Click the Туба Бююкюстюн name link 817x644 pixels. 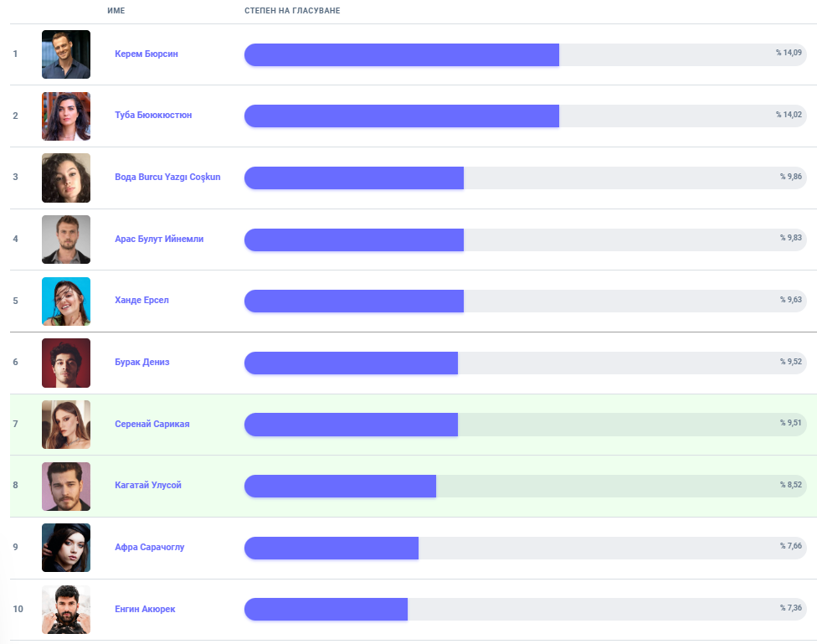(153, 115)
